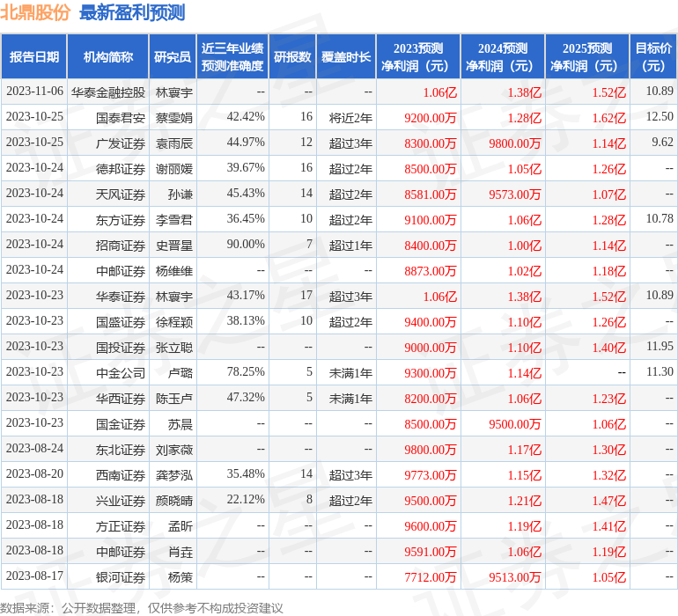Click the 机构简称 column header
Viewport: 678px width, 616px height.
point(107,56)
